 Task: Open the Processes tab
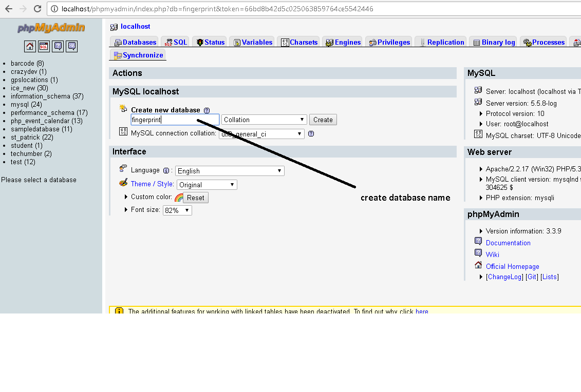point(544,42)
